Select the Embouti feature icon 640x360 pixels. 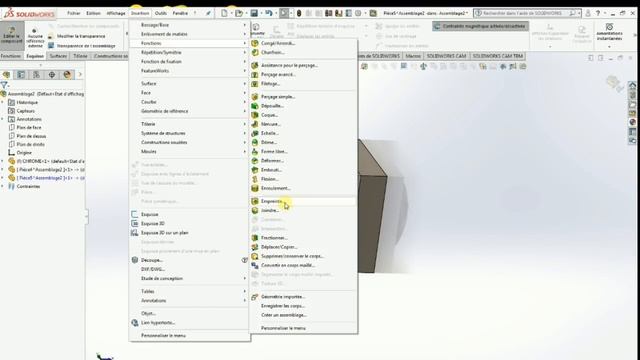click(255, 170)
